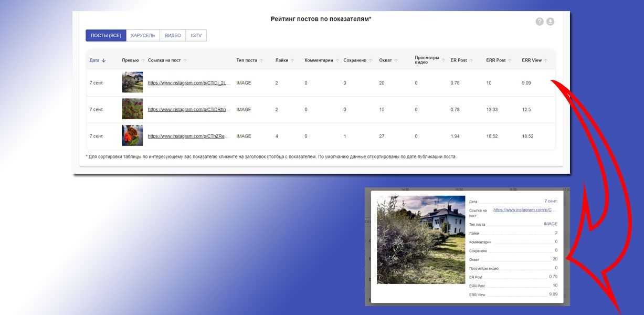Screen dimensions: 644x315
Task: Open the help question mark icon
Action: tap(539, 22)
